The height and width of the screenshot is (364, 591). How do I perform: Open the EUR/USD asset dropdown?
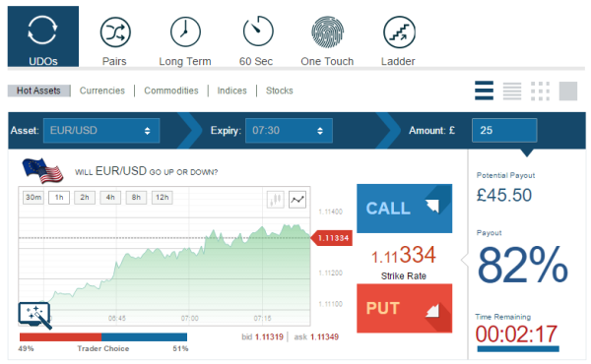[101, 131]
